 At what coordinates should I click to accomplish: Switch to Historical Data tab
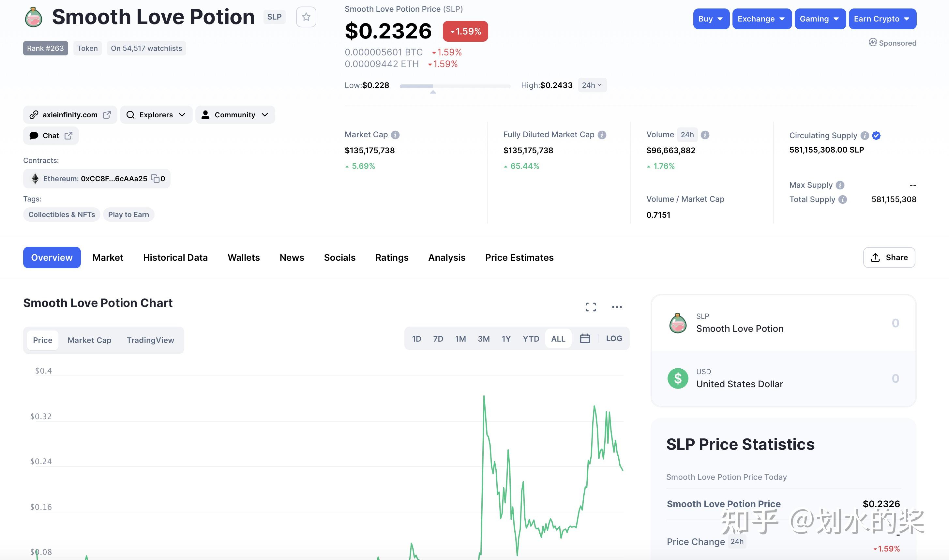pyautogui.click(x=175, y=258)
